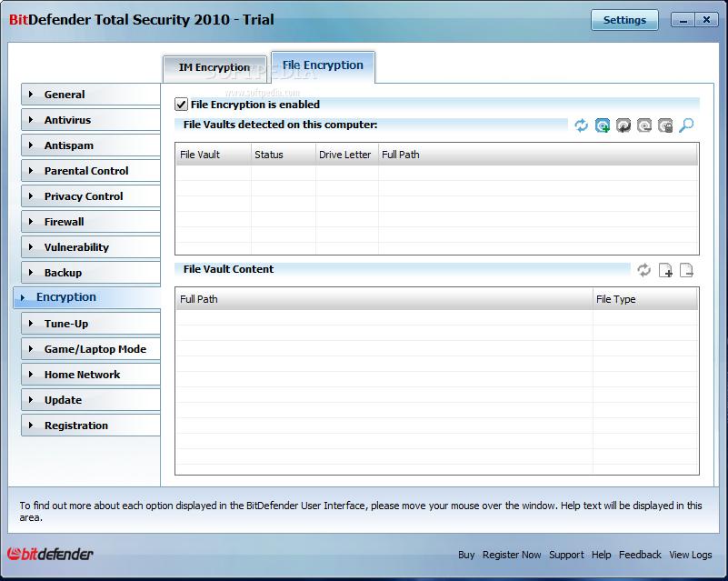Expand the Antivirus section

click(x=90, y=120)
